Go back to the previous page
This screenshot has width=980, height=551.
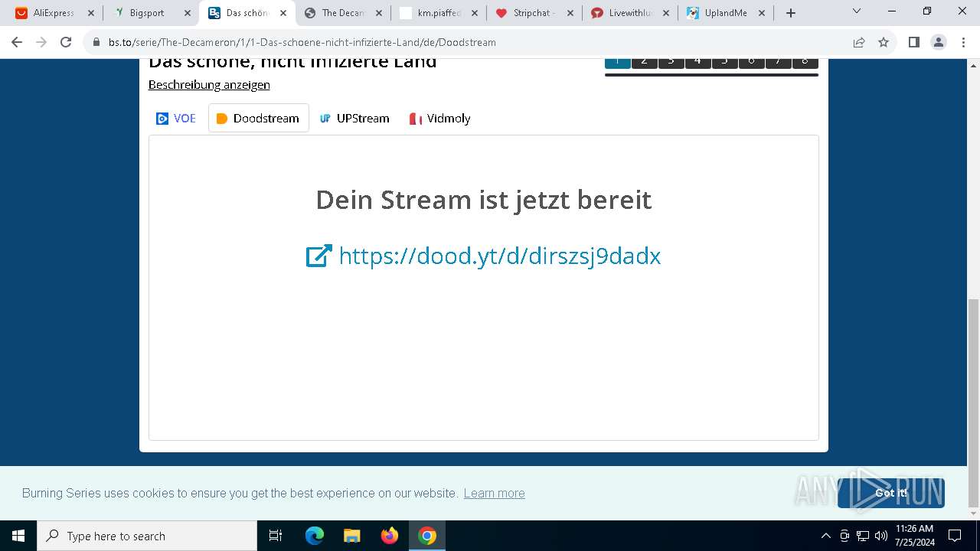click(17, 42)
